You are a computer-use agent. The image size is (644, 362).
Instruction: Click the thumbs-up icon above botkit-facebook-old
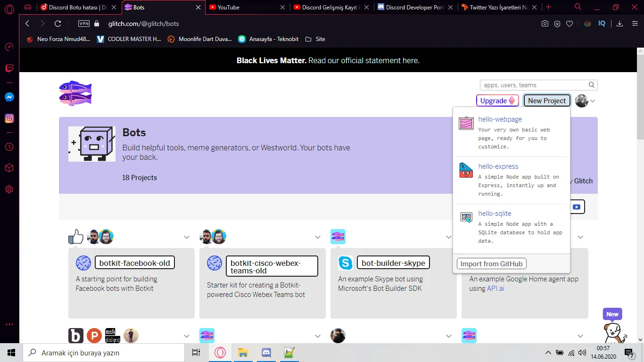coord(76,237)
